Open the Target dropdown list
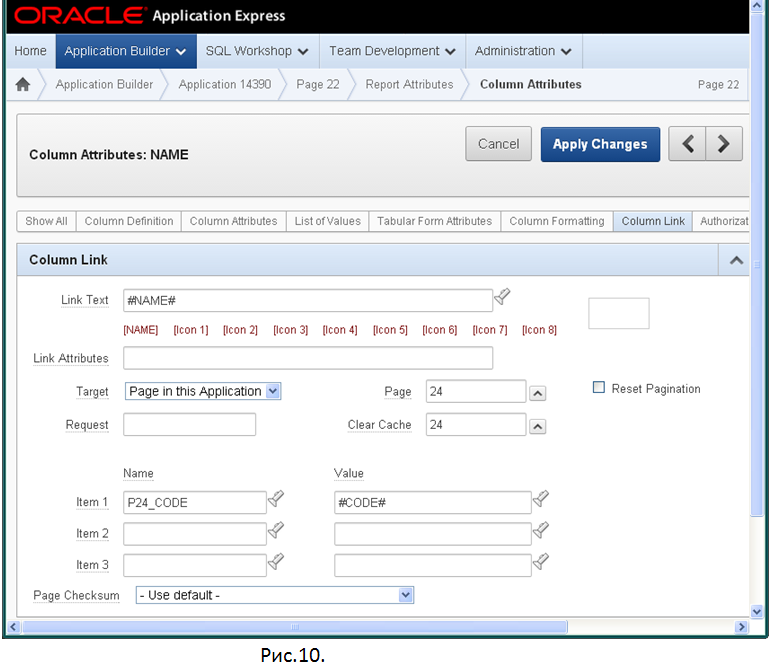The height and width of the screenshot is (670, 770). pos(203,391)
